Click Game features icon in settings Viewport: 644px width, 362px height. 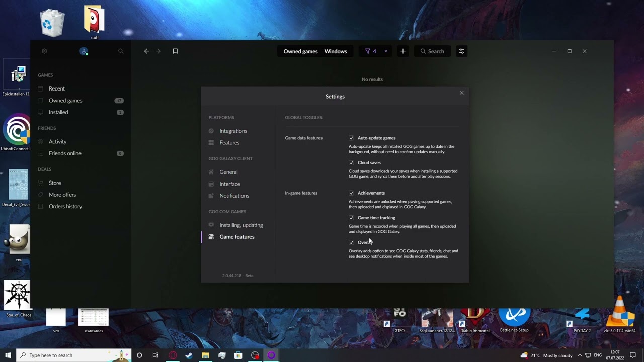(x=211, y=237)
